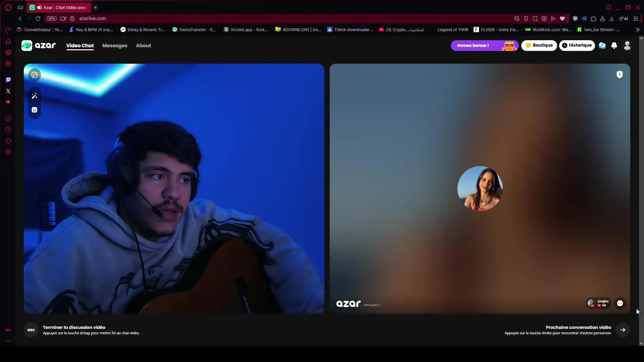The height and width of the screenshot is (362, 644).
Task: Open the notifications bell
Action: tap(614, 45)
